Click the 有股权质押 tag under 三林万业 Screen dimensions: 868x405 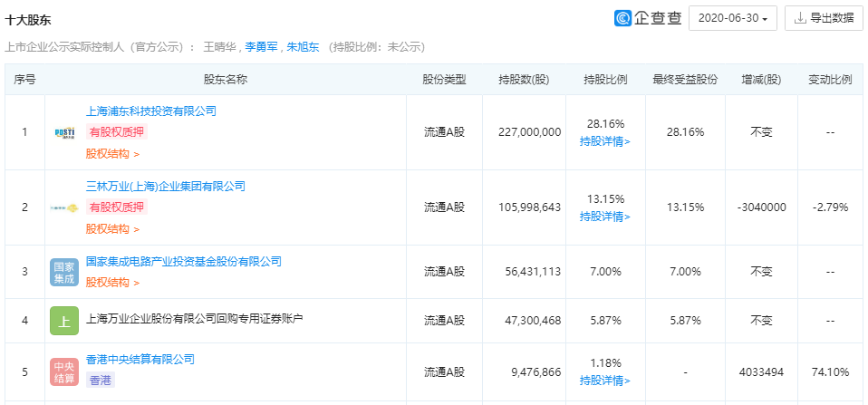click(115, 207)
